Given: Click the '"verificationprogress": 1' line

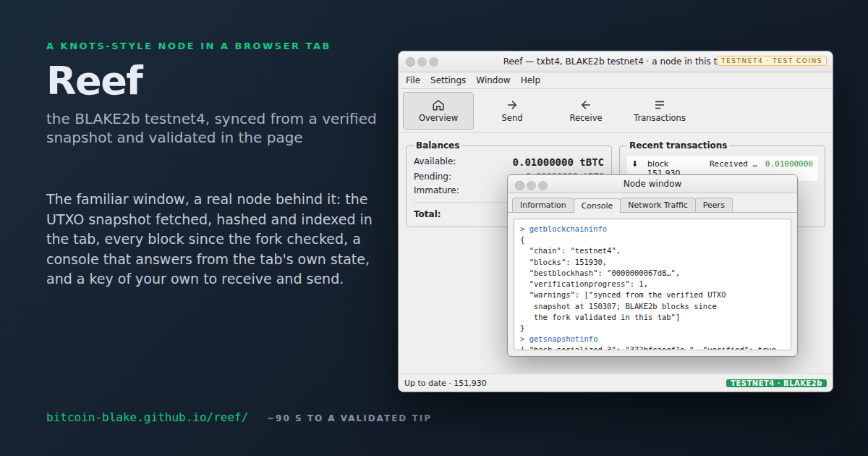Looking at the screenshot, I should click(588, 284).
